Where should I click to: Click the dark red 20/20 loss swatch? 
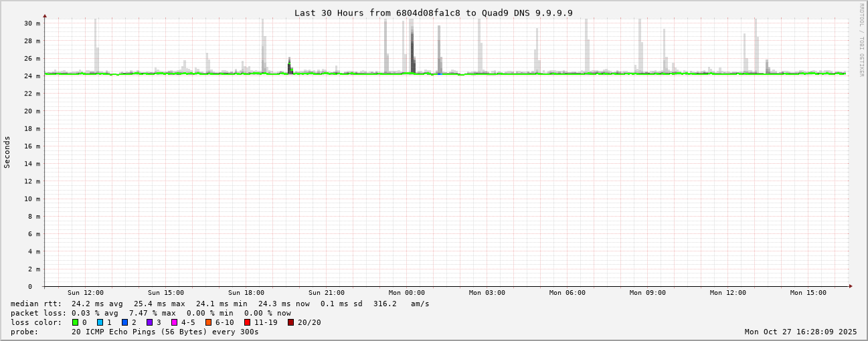click(290, 322)
